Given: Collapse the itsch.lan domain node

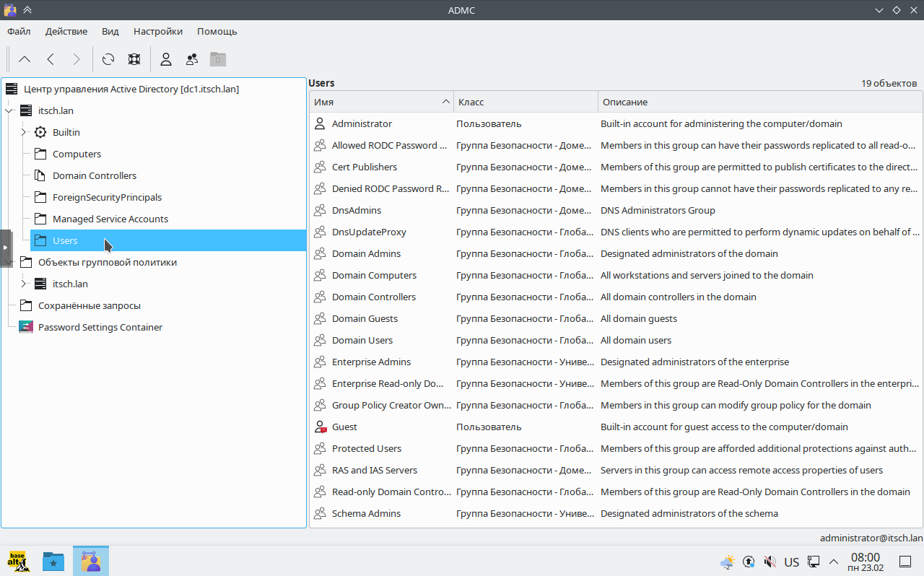Looking at the screenshot, I should point(9,111).
